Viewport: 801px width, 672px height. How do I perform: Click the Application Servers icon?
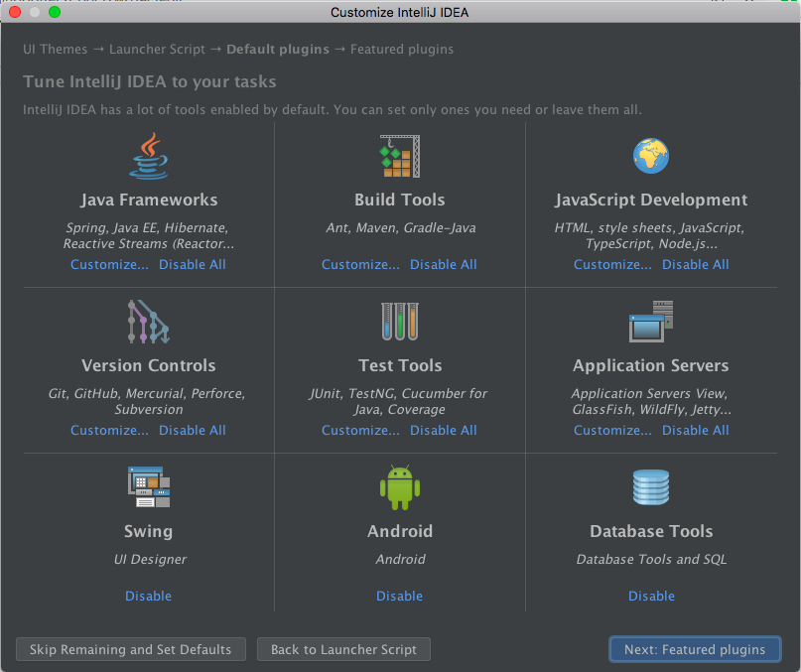(x=651, y=322)
